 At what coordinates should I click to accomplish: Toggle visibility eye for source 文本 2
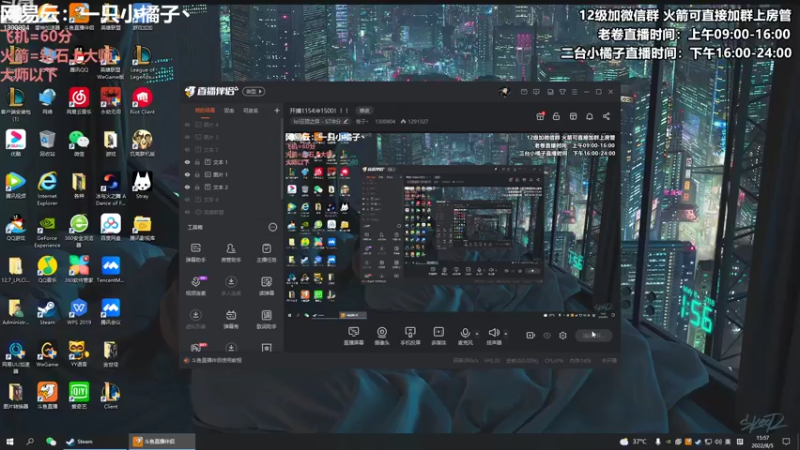(187, 187)
